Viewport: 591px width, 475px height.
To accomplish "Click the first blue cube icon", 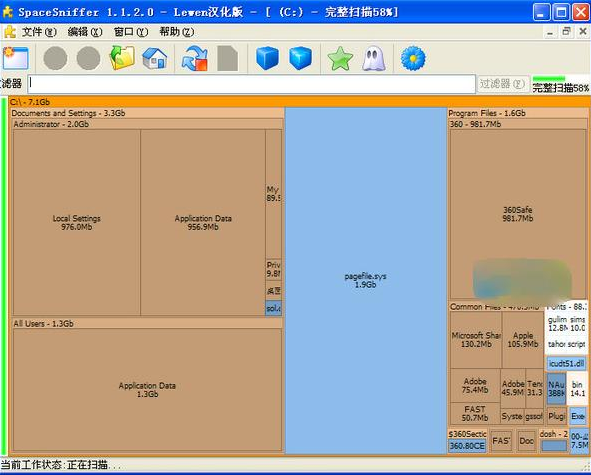I will [x=267, y=58].
